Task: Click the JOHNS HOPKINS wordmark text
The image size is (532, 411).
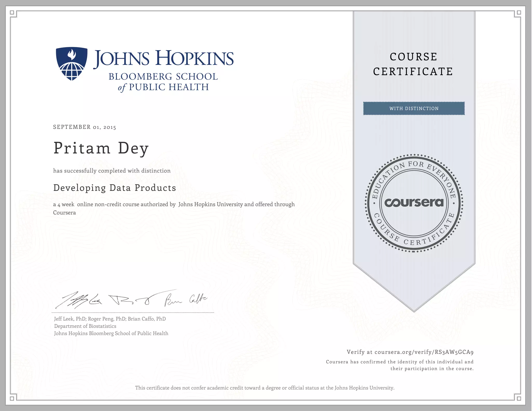Action: pos(163,58)
